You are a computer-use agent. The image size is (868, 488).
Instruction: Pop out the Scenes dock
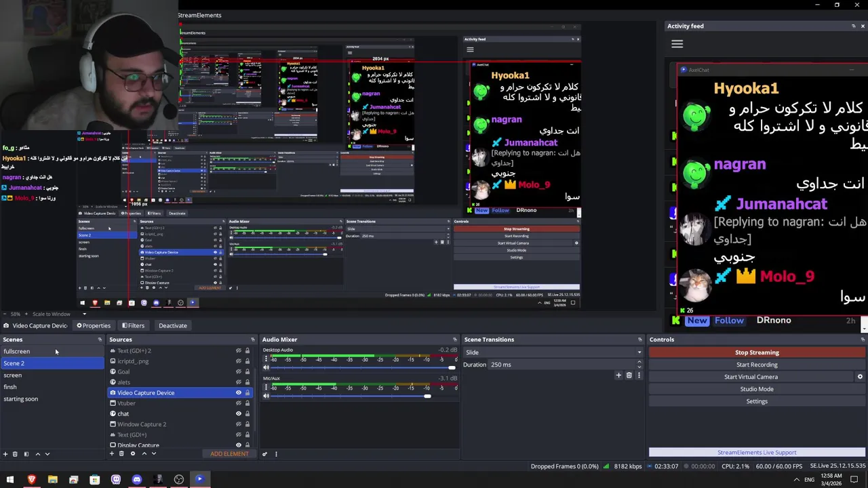[100, 340]
